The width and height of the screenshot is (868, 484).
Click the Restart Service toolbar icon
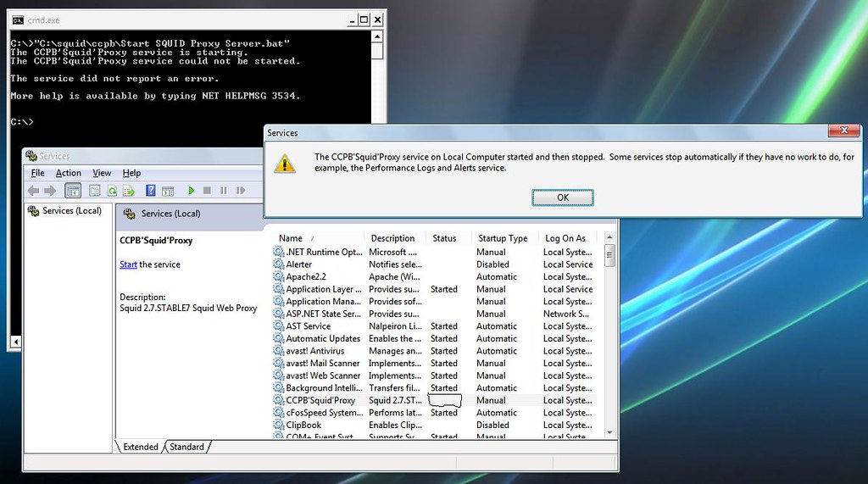tap(239, 191)
